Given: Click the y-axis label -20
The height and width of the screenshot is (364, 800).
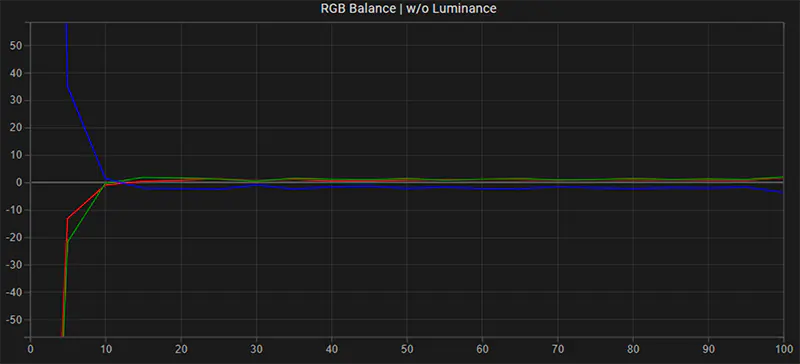Looking at the screenshot, I should point(13,237).
